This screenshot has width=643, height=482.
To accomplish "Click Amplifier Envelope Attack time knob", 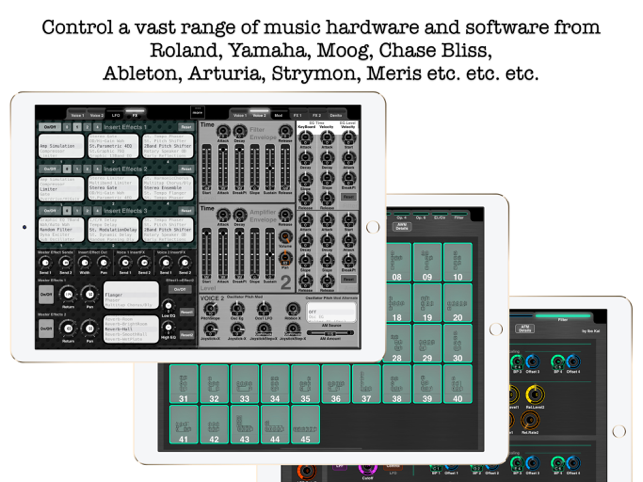I will (x=223, y=215).
